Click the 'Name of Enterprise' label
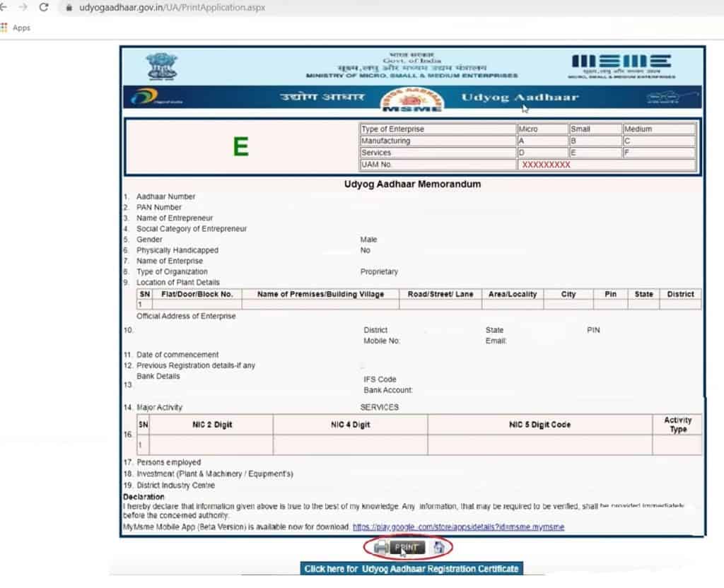Screen dimensions: 724x588 tap(170, 261)
